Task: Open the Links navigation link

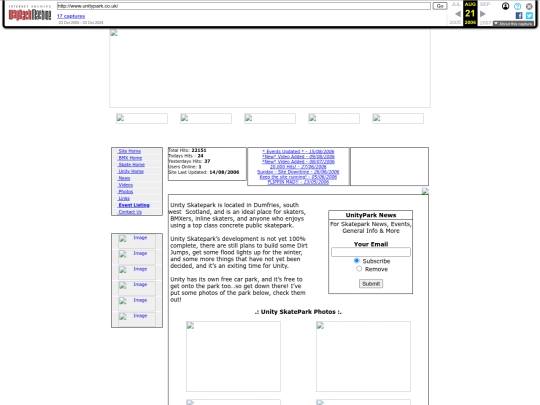Action: 124,198
